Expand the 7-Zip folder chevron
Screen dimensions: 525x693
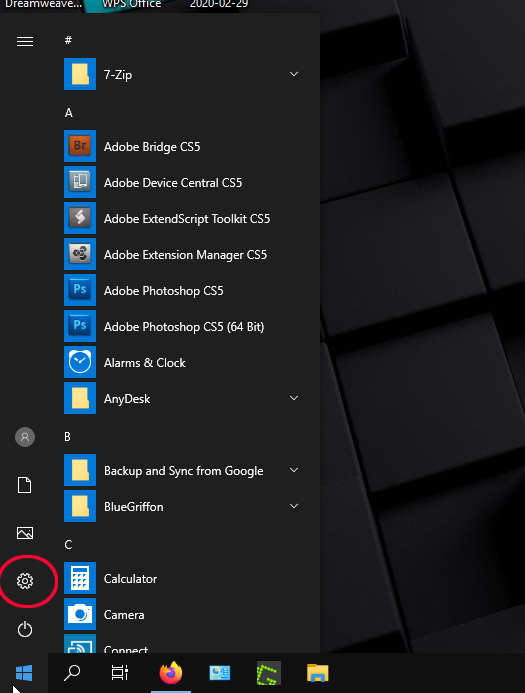point(294,74)
